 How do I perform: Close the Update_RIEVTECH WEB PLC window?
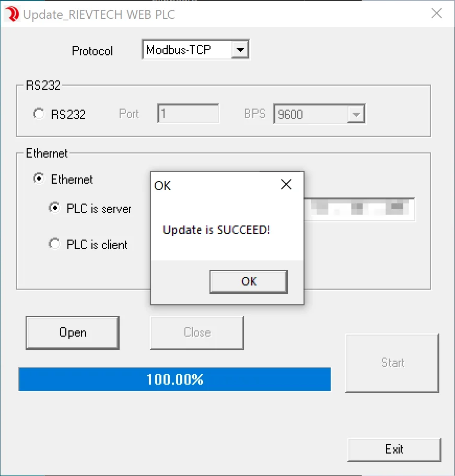tap(437, 14)
